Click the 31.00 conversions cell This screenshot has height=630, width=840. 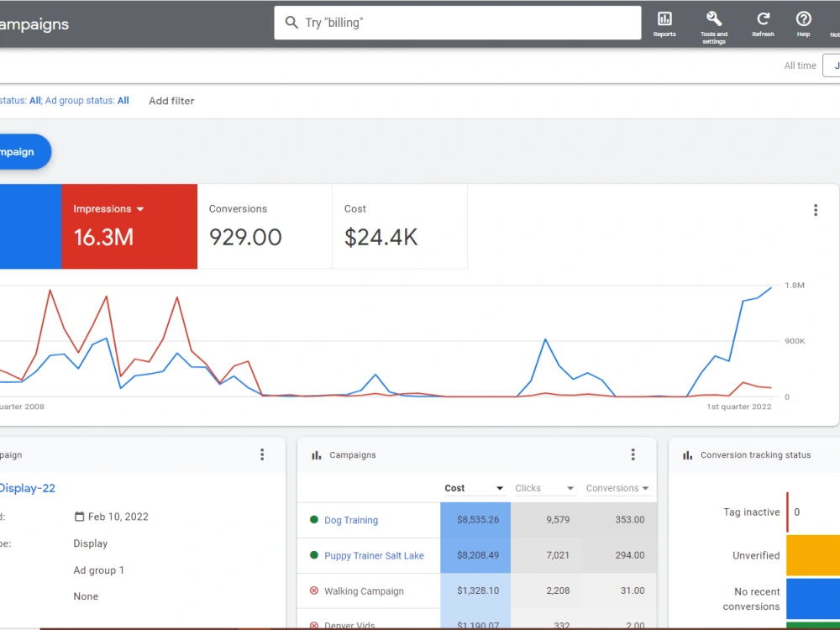click(619, 591)
